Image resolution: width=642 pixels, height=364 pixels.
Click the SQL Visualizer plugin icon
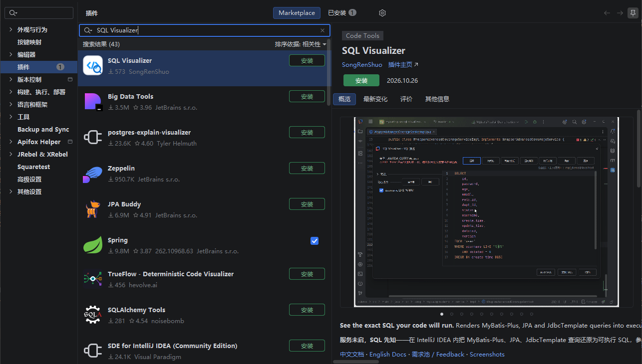tap(93, 65)
